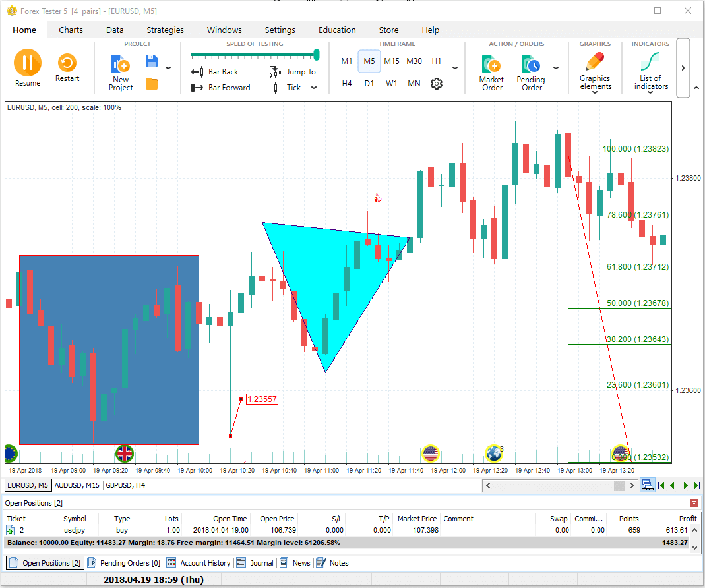Image resolution: width=705 pixels, height=588 pixels.
Task: Click the Pending Order icon
Action: click(530, 64)
